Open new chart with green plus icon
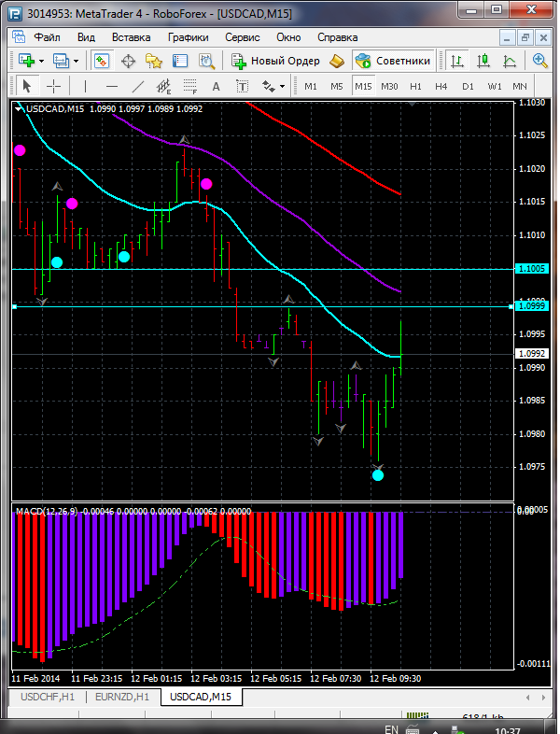 click(26, 61)
